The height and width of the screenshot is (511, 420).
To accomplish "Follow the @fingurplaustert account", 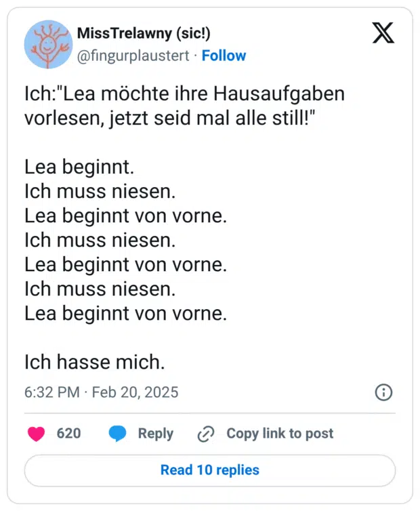I will (x=224, y=56).
